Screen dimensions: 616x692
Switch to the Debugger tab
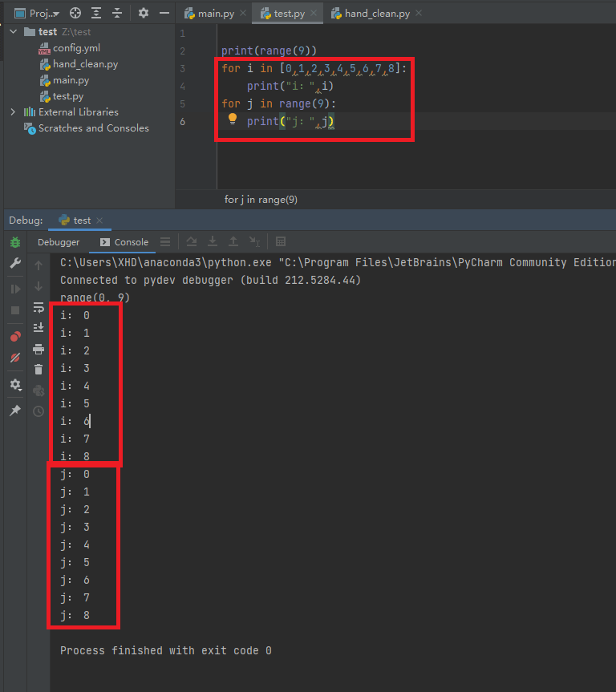pyautogui.click(x=59, y=242)
